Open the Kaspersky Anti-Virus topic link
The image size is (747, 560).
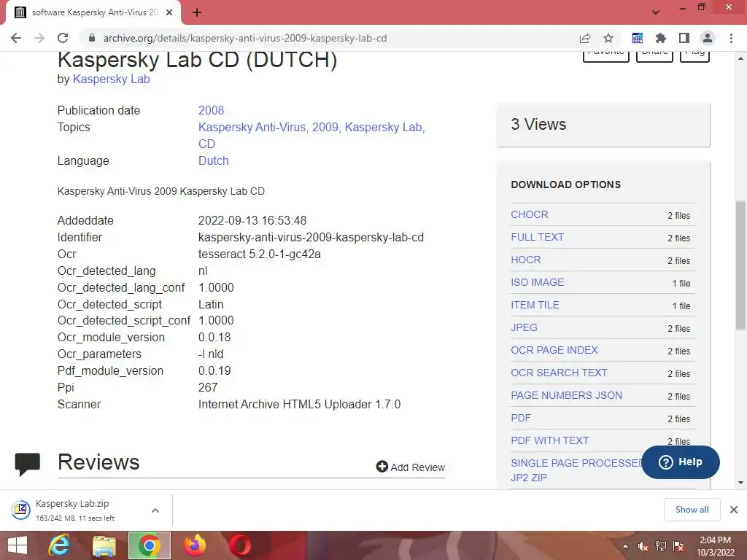[252, 127]
